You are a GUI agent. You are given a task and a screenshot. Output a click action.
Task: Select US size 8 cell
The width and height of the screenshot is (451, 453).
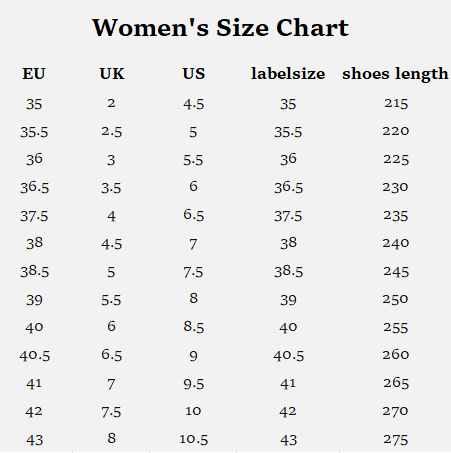tap(194, 298)
